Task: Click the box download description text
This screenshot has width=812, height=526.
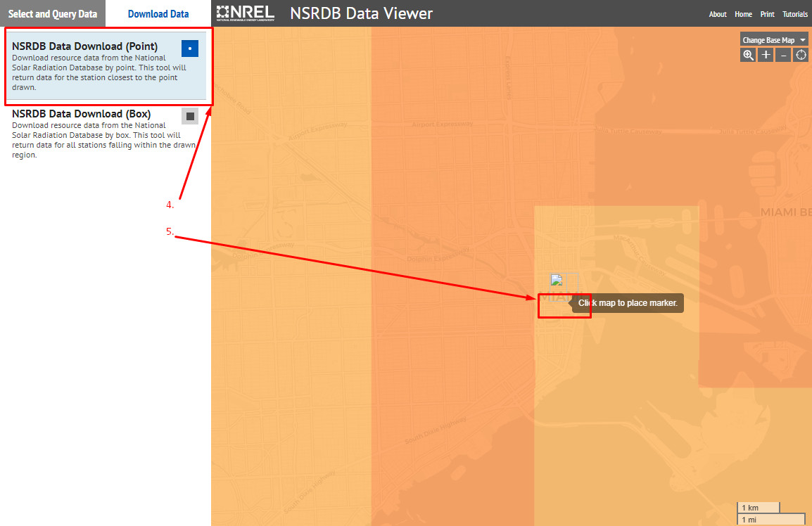Action: coord(103,140)
